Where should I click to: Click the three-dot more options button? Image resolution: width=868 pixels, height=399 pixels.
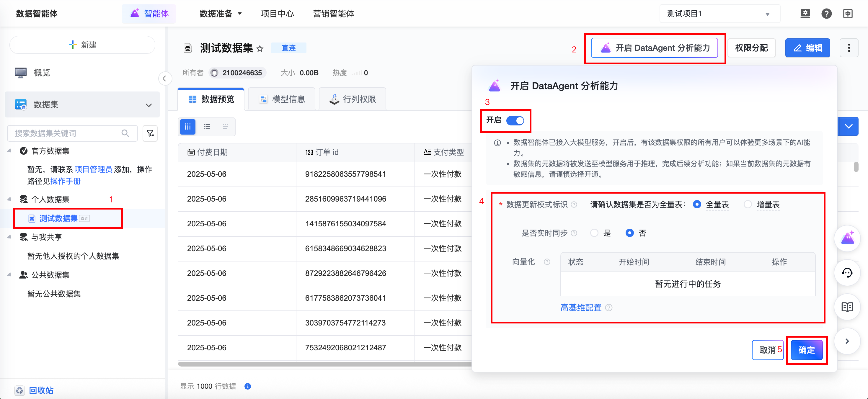(x=849, y=48)
